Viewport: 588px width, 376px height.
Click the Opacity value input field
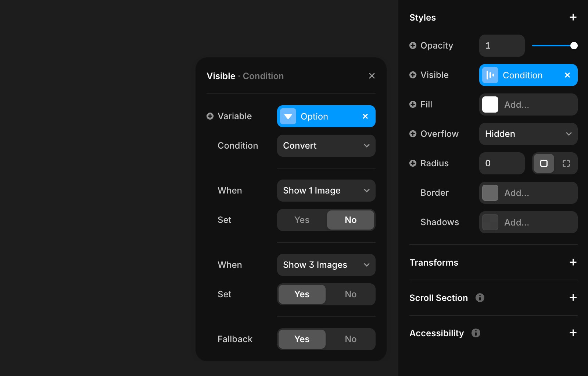502,46
